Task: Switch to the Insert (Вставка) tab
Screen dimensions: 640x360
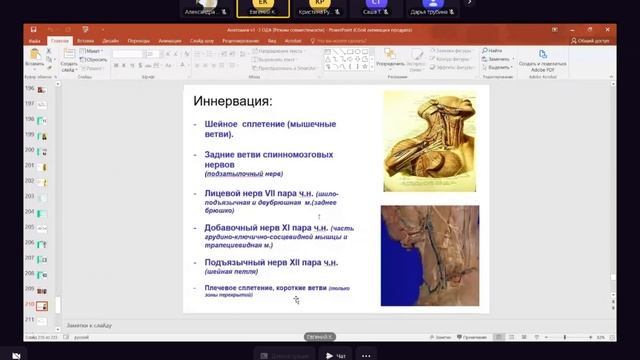Action: tap(85, 41)
